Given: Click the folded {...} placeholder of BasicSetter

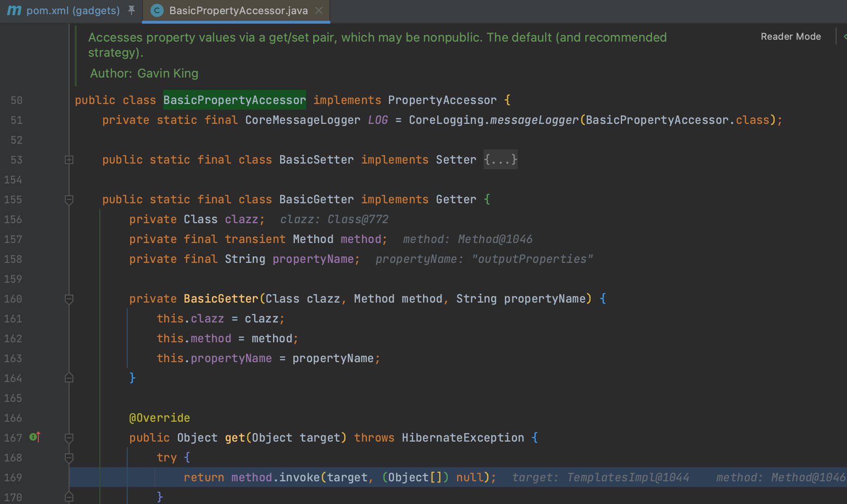Looking at the screenshot, I should point(501,160).
